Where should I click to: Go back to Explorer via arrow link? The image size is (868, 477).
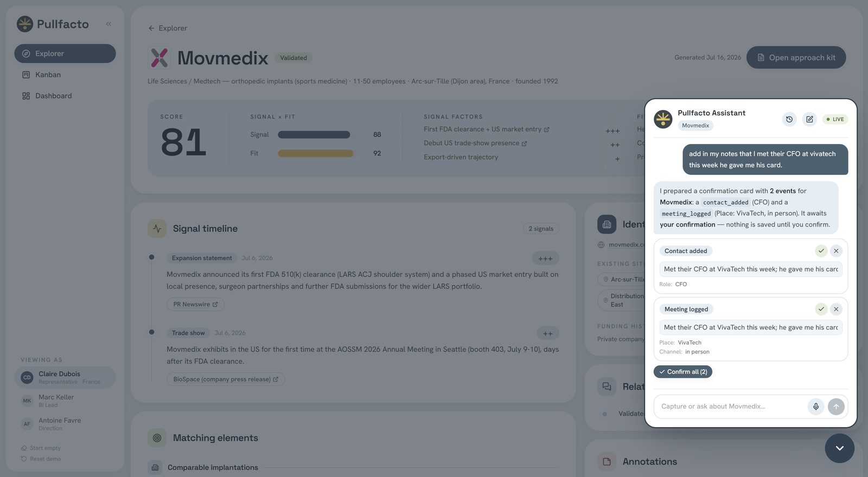168,28
